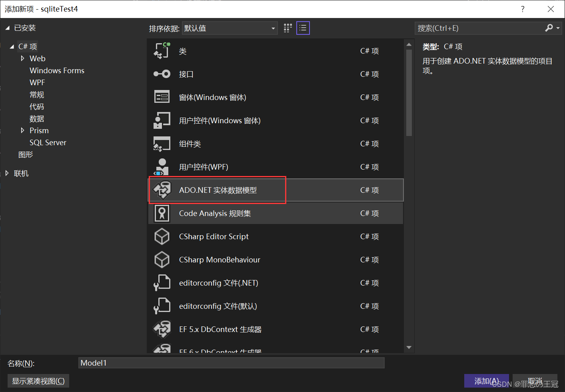Screen dimensions: 565x392
Task: Expand the Web tree node
Action: 22,58
